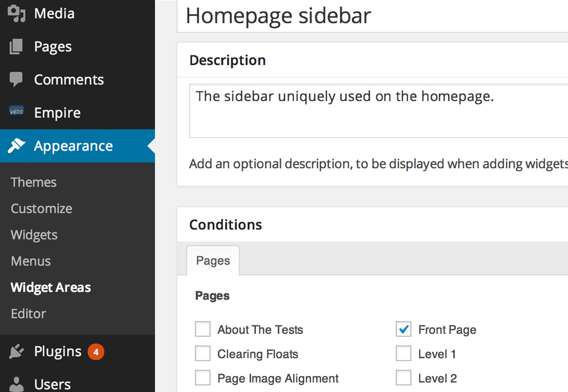568x392 pixels.
Task: Open the Customize submenu link
Action: pos(41,209)
